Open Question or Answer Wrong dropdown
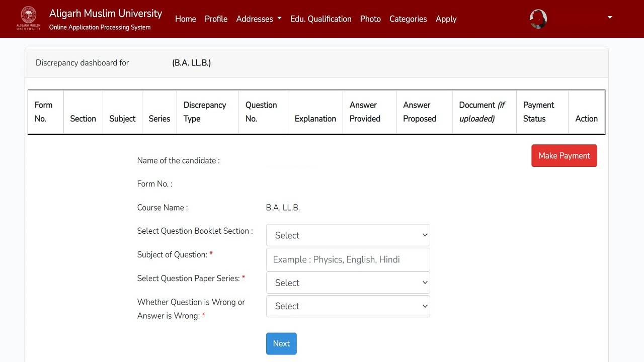 point(348,306)
